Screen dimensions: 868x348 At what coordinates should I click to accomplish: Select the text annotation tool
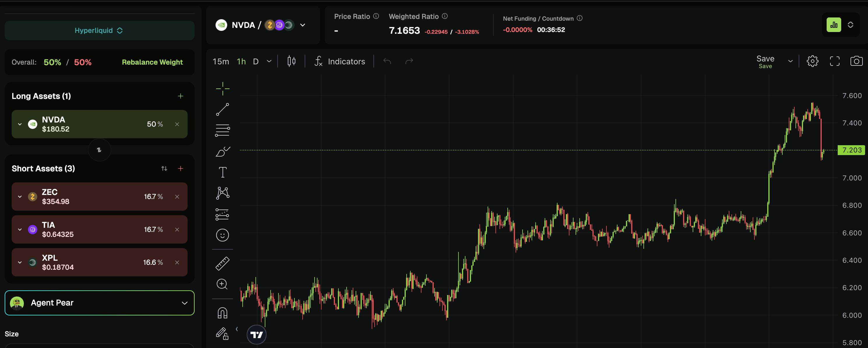pos(223,172)
